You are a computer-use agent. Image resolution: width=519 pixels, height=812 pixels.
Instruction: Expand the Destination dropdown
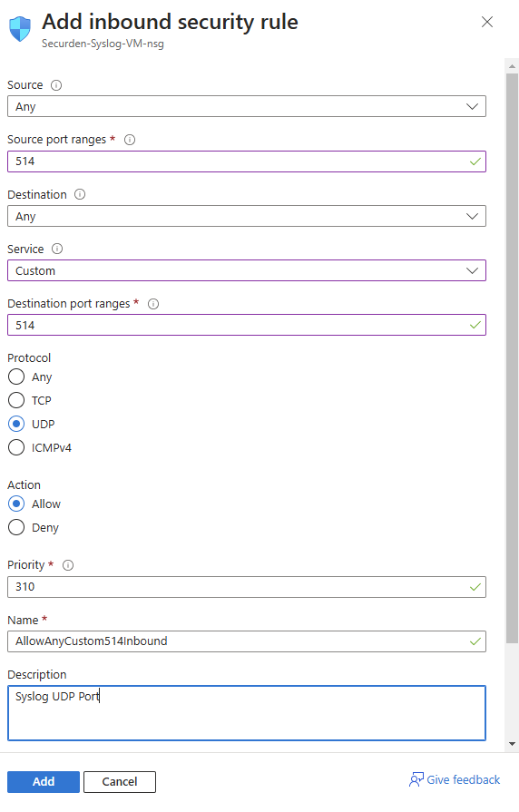[x=247, y=217]
